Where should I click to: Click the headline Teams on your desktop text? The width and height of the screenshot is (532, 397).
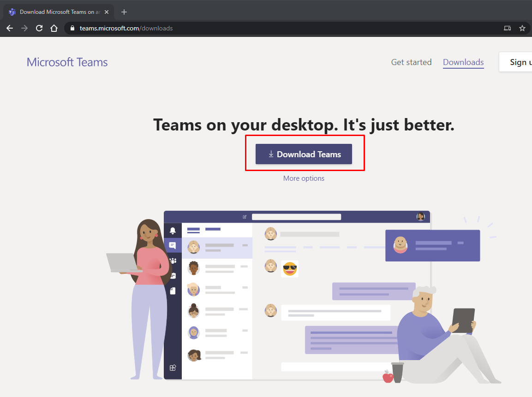point(304,125)
